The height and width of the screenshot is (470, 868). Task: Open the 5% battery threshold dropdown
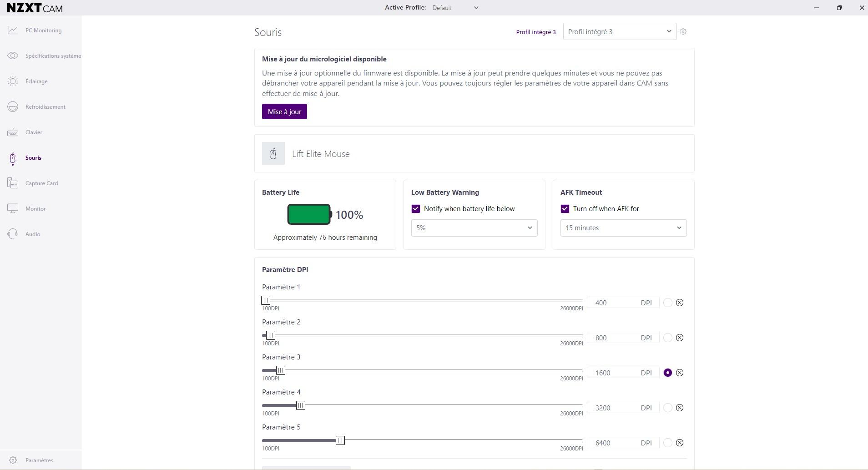[474, 228]
